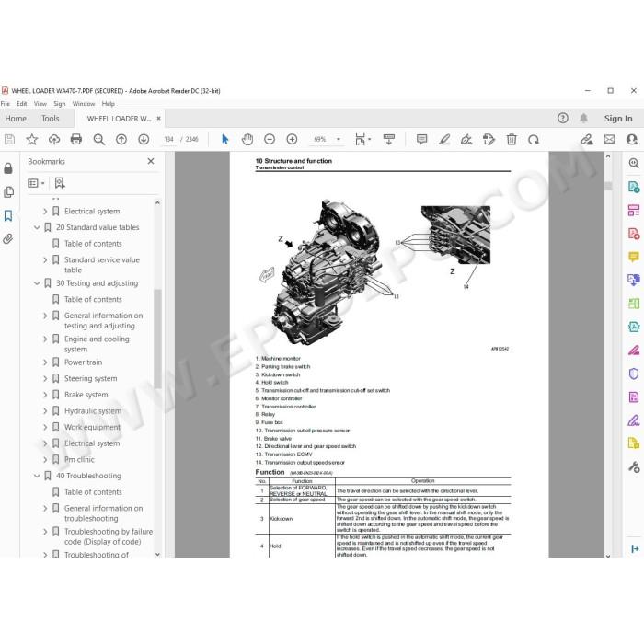Close the WHEEL LOADER document tab
This screenshot has width=644, height=644.
[158, 119]
